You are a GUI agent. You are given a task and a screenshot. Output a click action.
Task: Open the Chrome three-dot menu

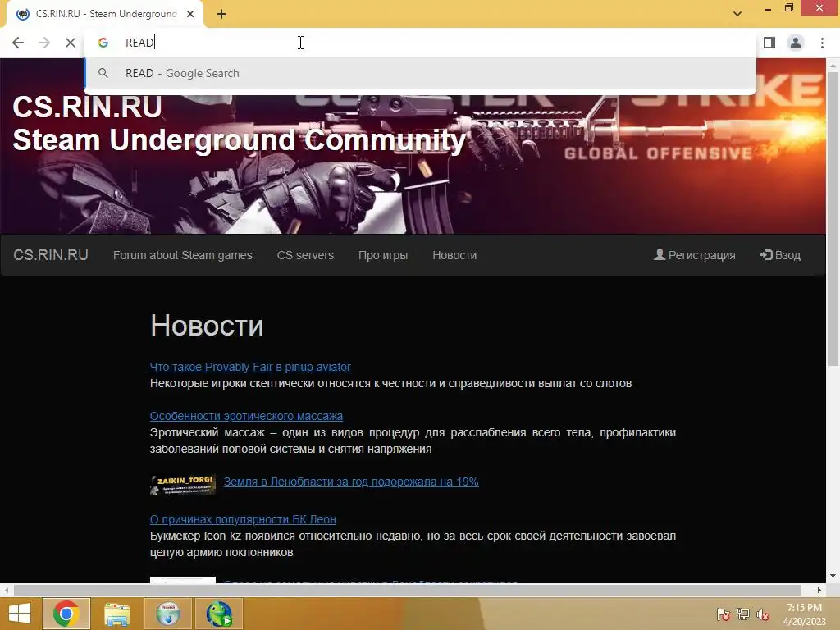pyautogui.click(x=822, y=43)
